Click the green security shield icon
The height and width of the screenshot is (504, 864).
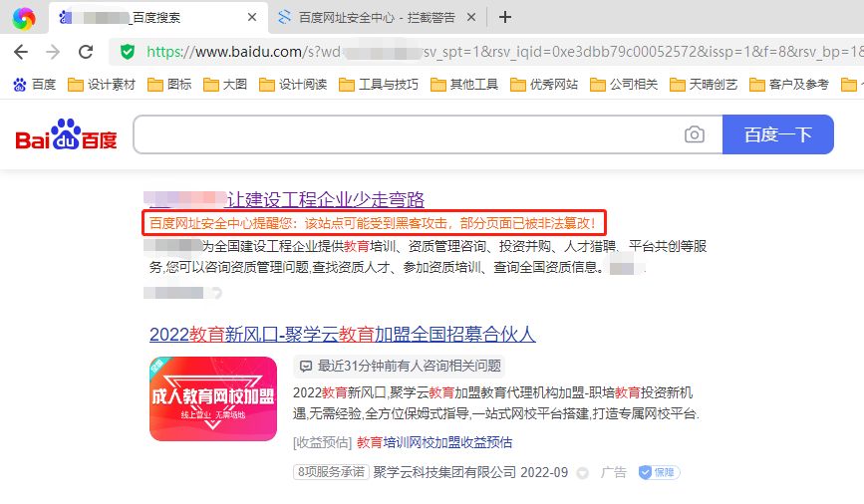point(127,52)
